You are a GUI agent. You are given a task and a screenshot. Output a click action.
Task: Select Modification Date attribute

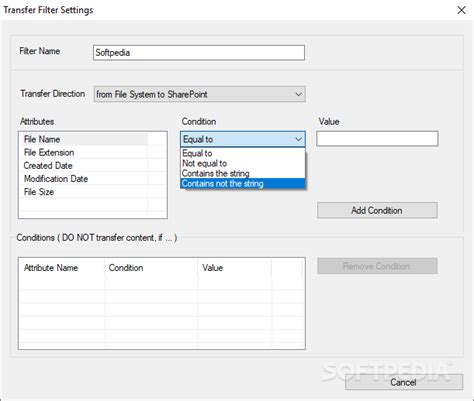(83, 179)
